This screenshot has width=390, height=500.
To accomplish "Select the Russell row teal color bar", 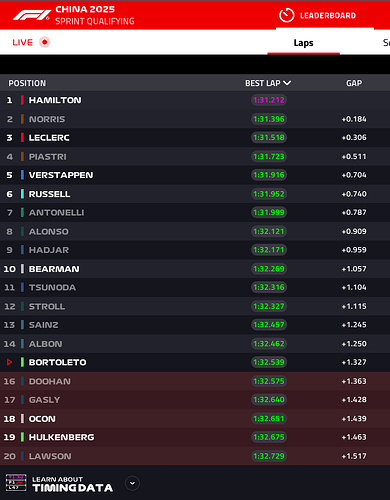I will coord(22,194).
